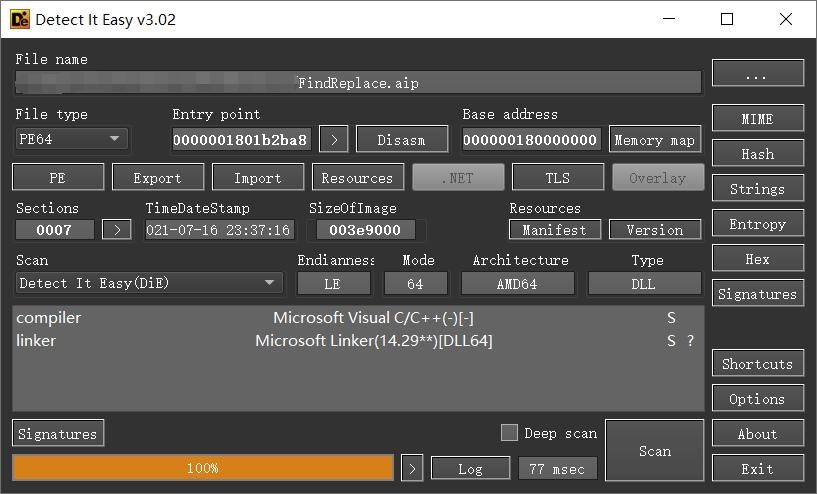Click the Signatures button above progress bar
Image resolution: width=817 pixels, height=494 pixels.
click(x=58, y=433)
